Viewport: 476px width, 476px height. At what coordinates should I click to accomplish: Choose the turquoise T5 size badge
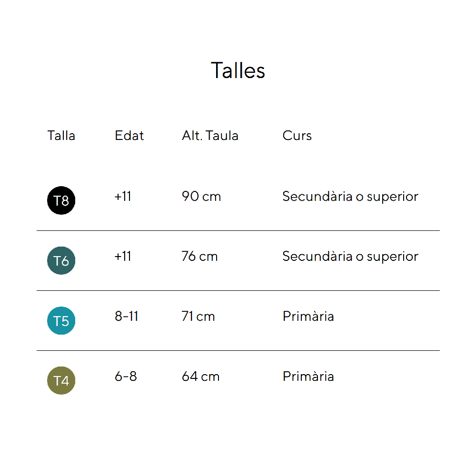tap(61, 321)
